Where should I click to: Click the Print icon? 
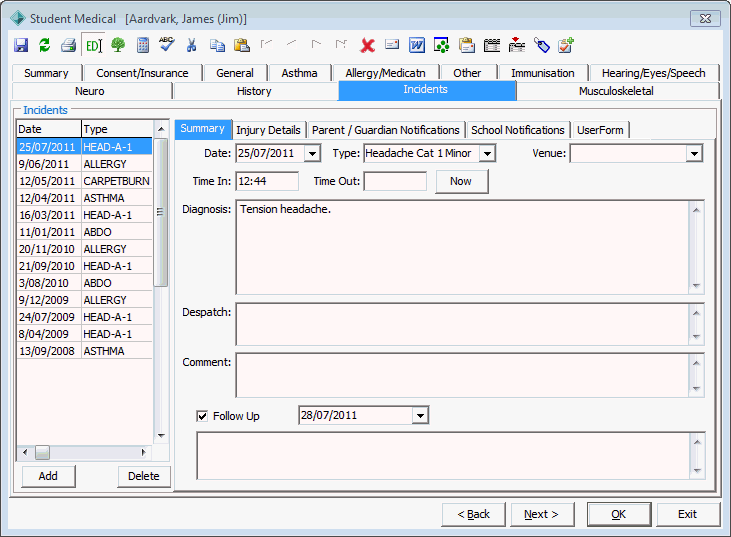(x=69, y=45)
